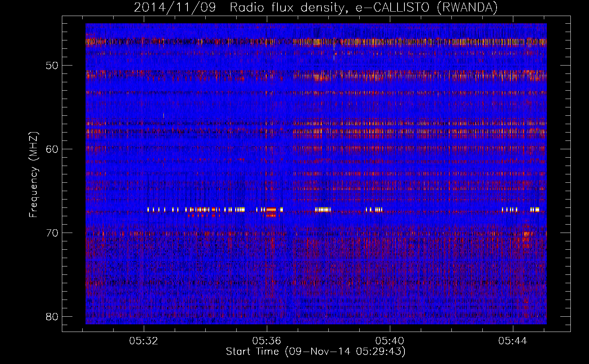The height and width of the screenshot is (364, 589).
Task: Click the 'Start Time (09-Nov-14 05:29:43)' label
Action: pos(316,352)
